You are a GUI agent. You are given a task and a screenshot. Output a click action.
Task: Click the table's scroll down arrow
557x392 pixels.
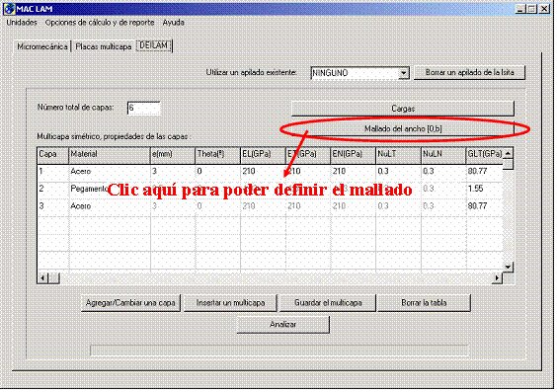508,267
